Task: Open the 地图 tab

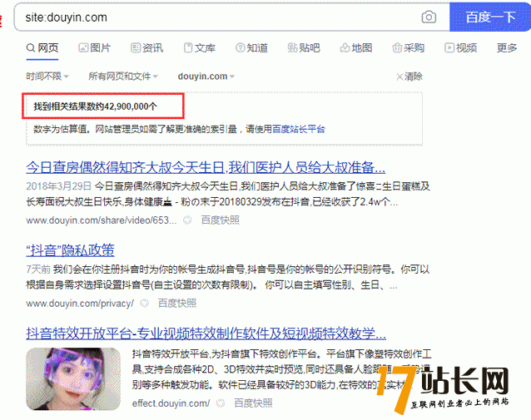Action: coord(356,48)
